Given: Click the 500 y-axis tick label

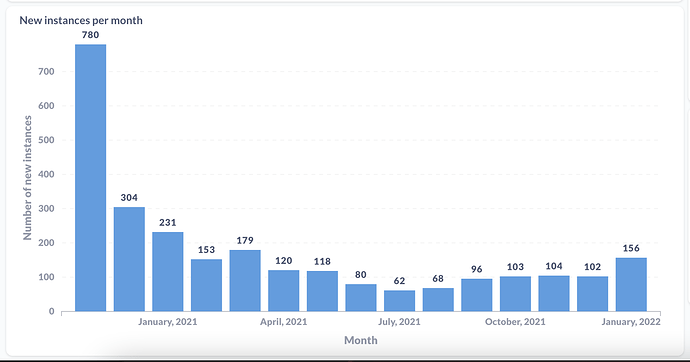Looking at the screenshot, I should point(46,140).
